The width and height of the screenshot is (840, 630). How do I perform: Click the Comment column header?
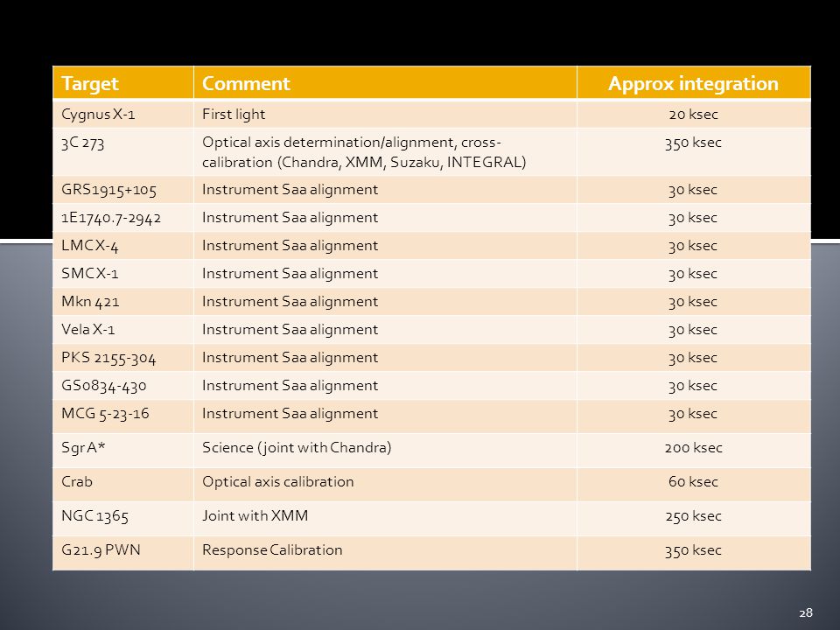pyautogui.click(x=385, y=83)
